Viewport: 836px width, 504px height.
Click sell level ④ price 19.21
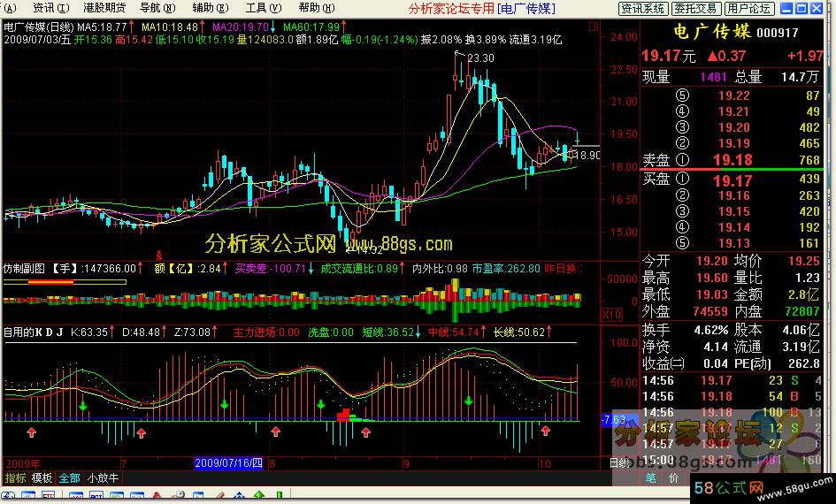point(733,111)
